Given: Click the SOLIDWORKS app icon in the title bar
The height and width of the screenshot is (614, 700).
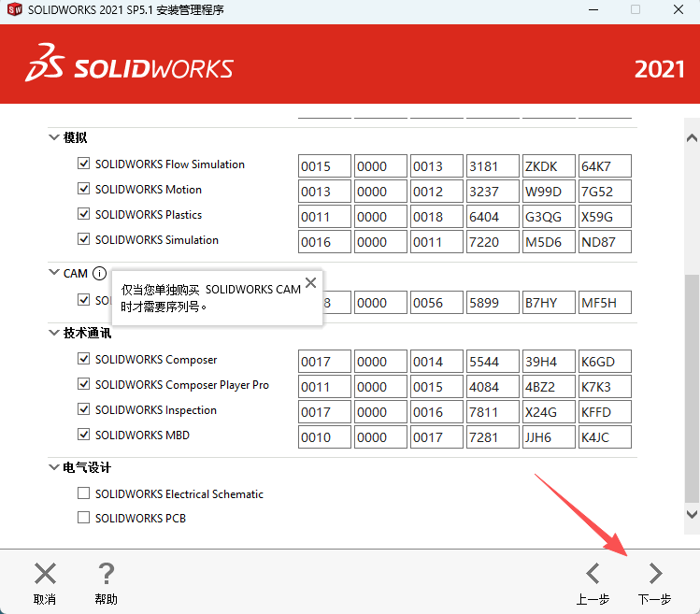Looking at the screenshot, I should click(x=15, y=9).
